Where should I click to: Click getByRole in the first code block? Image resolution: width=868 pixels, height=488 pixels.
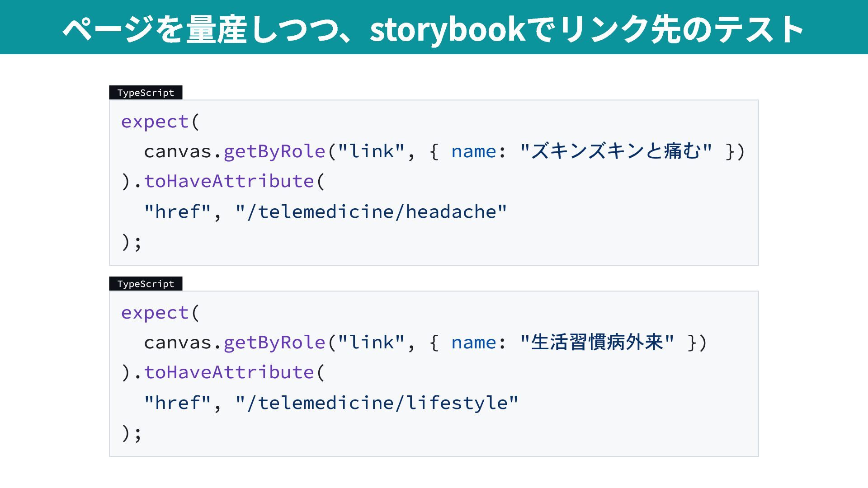[x=274, y=151]
